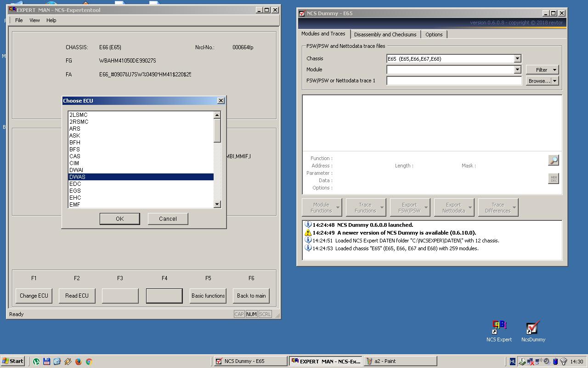
Task: Open the Filter dropdown button
Action: pyautogui.click(x=542, y=69)
